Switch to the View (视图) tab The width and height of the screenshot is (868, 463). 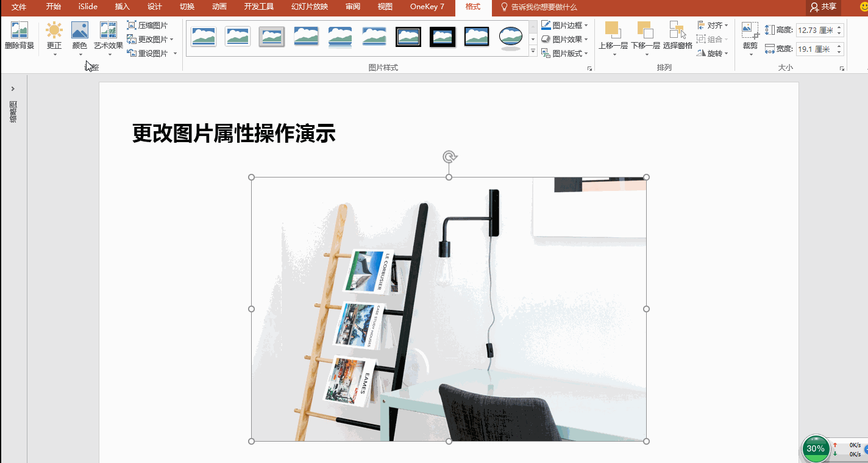pyautogui.click(x=385, y=7)
